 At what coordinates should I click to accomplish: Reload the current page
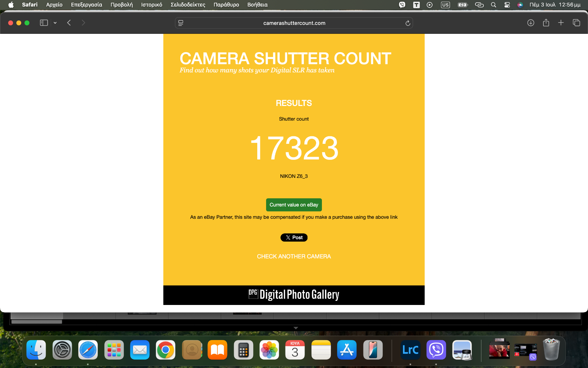(x=408, y=23)
